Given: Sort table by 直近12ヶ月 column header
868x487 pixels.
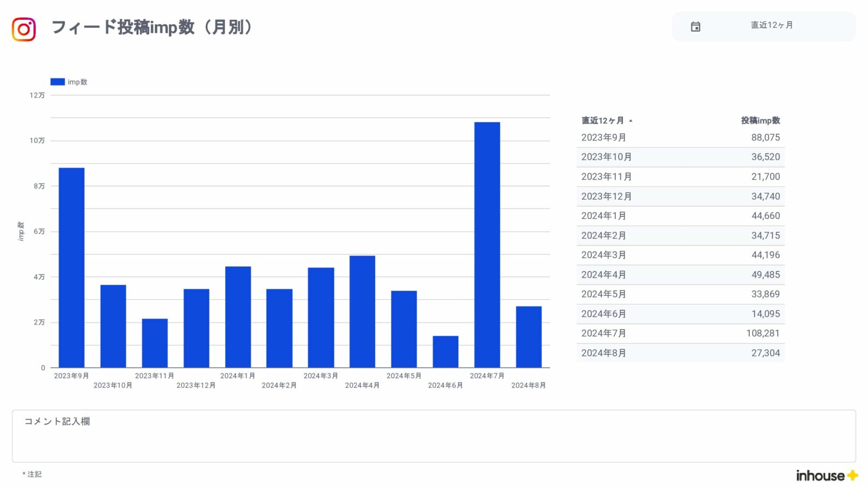Looking at the screenshot, I should (602, 121).
